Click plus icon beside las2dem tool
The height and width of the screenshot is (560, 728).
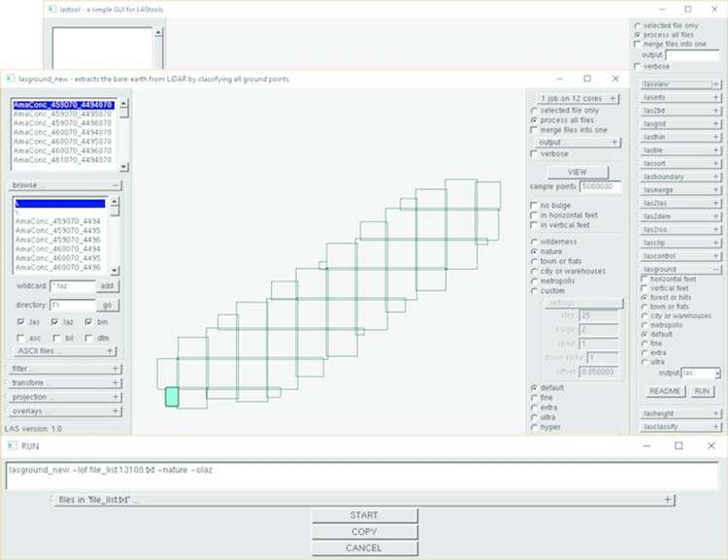(x=716, y=215)
